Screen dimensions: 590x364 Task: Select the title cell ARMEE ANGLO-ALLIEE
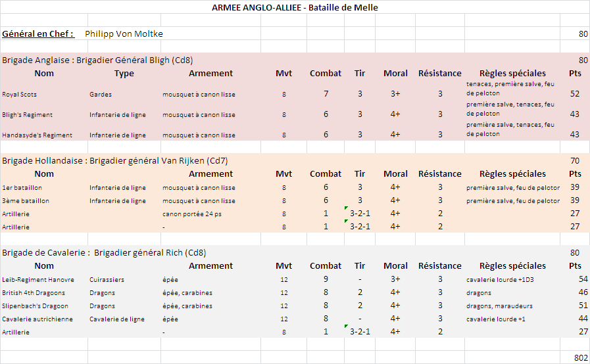(x=295, y=7)
